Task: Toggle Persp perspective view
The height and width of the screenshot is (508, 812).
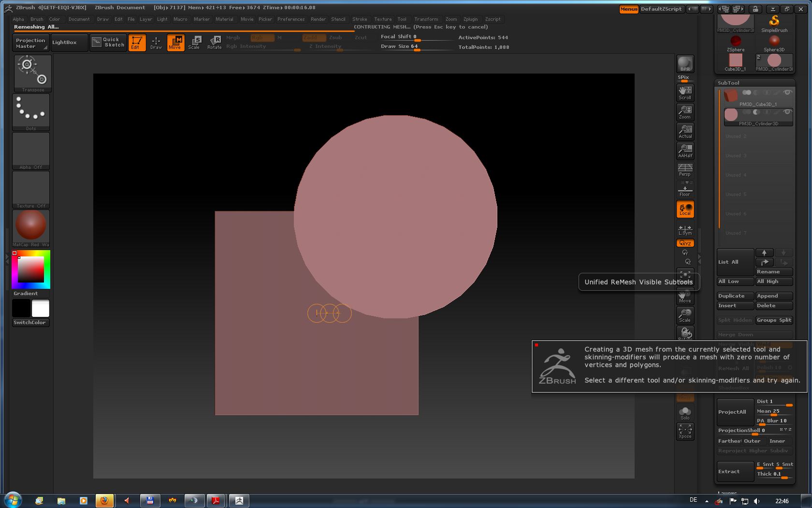Action: coord(685,170)
